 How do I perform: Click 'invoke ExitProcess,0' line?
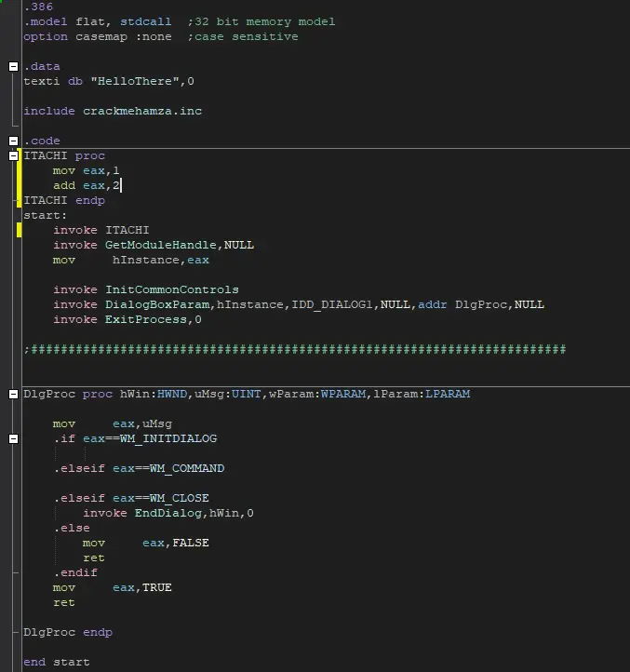(127, 319)
